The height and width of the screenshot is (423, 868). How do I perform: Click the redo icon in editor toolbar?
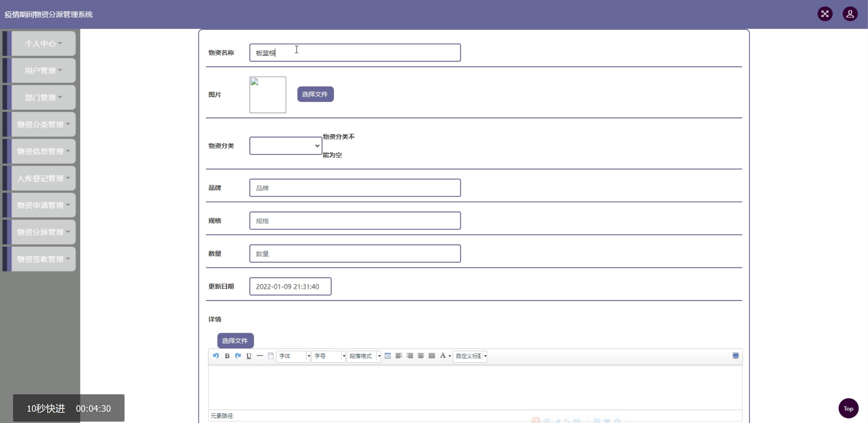[x=238, y=356]
